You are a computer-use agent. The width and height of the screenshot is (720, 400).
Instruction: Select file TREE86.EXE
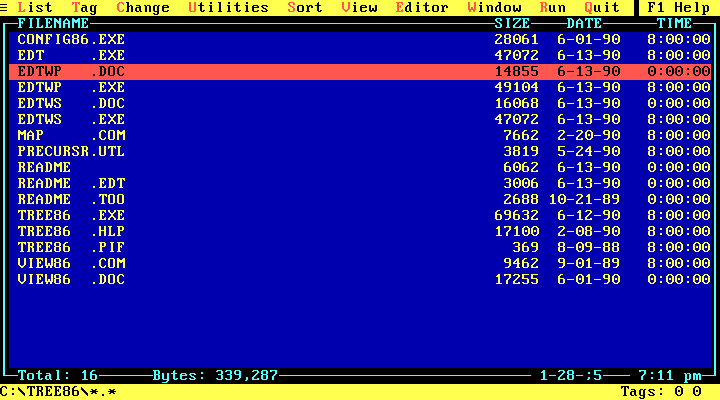[360, 215]
